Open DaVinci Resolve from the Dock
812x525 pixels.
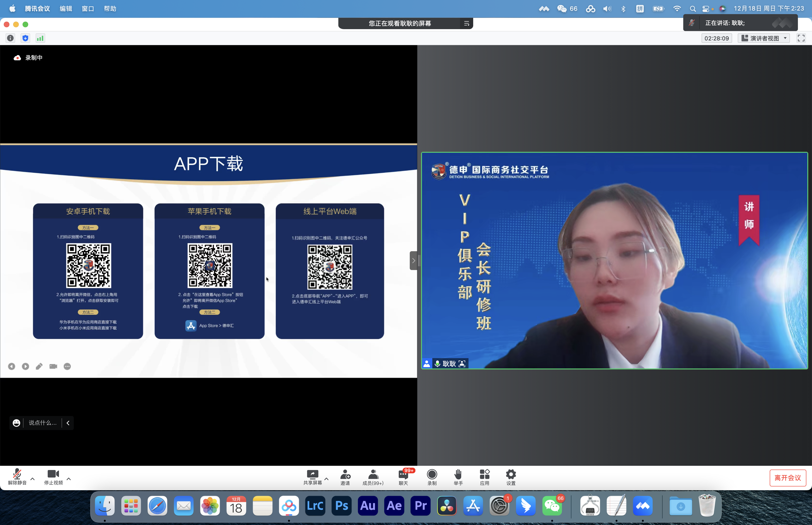point(447,505)
